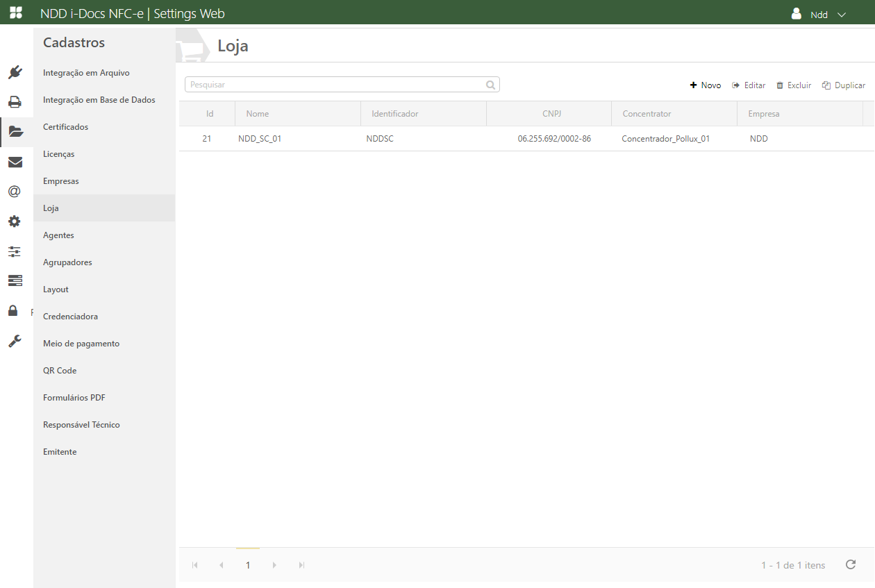Click the @ symbol sidebar icon
The image size is (875, 588).
point(15,192)
